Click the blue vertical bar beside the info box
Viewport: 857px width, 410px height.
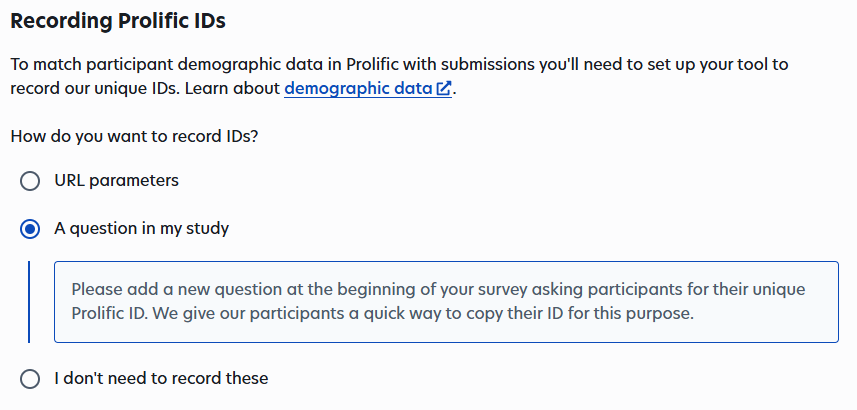click(30, 302)
